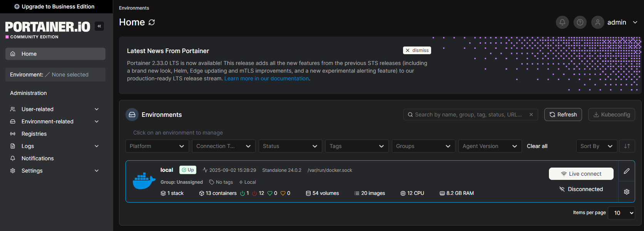
Task: Open local environment settings gear icon
Action: pos(626,192)
